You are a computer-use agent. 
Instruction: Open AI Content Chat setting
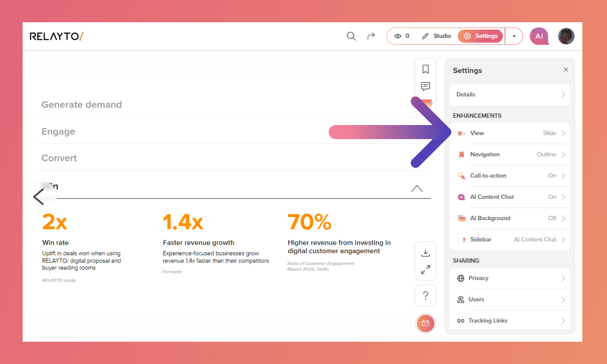(x=510, y=197)
